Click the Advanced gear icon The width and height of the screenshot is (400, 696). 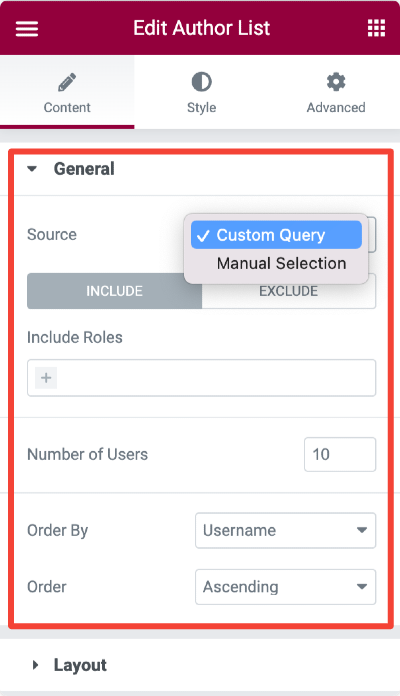336,82
